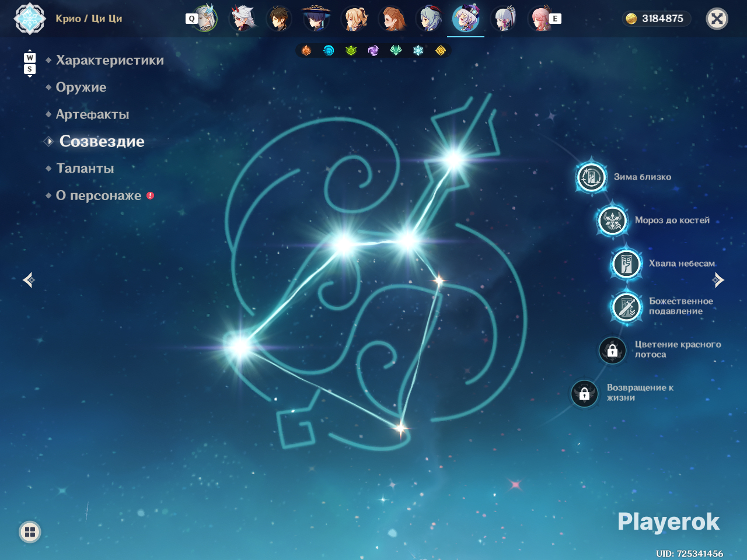Viewport: 747px width, 560px height.
Task: Pick the brown-haired character portrait
Action: (392, 18)
